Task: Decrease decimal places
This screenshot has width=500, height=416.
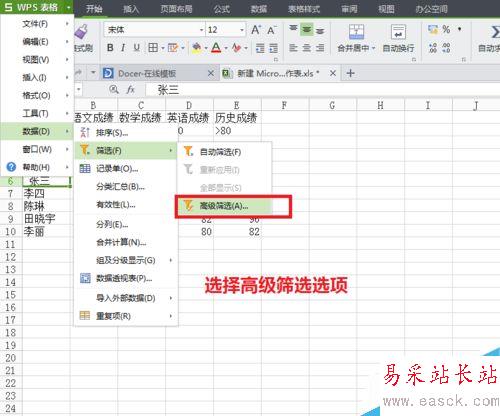Action: (x=446, y=48)
